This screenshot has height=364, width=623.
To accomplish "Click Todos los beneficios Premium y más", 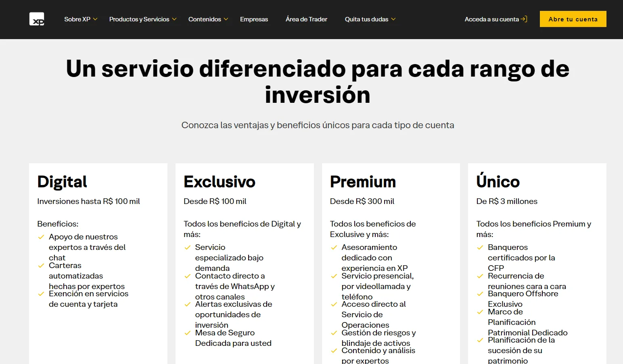I will [x=533, y=229].
